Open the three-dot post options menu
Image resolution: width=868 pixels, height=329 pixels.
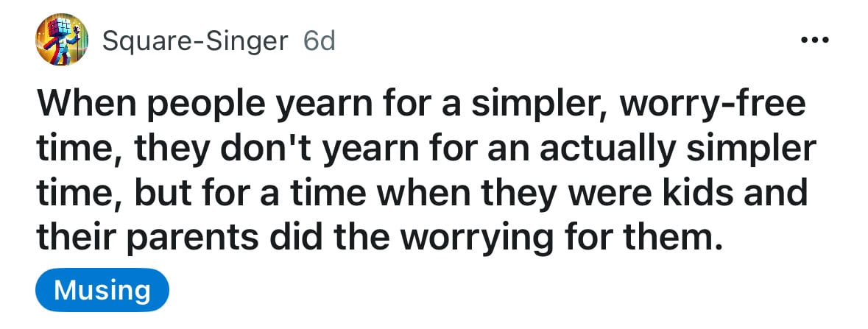[815, 39]
